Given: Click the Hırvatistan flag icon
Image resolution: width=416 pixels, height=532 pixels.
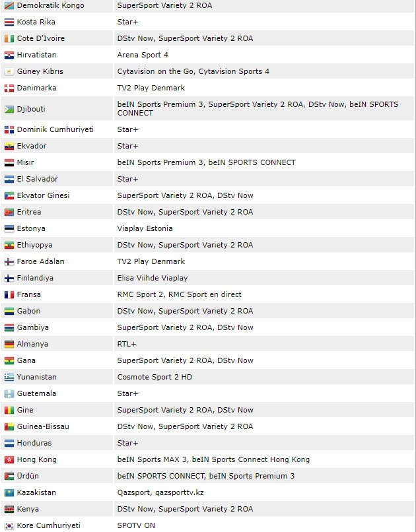Looking at the screenshot, I should pyautogui.click(x=9, y=55).
